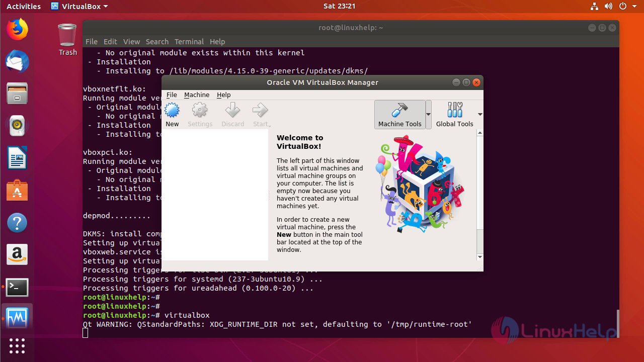Launch Thunderbird mail from the dock
644x362 pixels.
(x=17, y=62)
